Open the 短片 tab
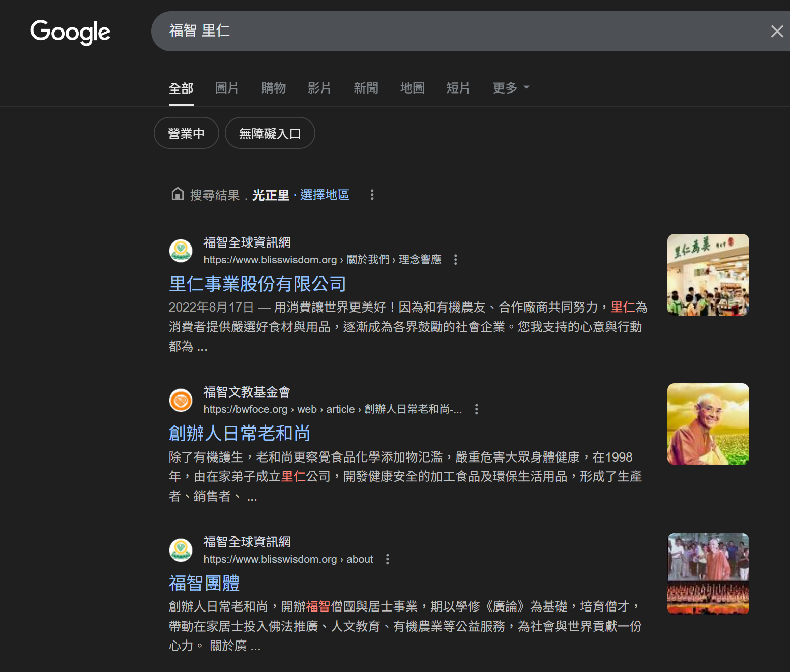The image size is (790, 672). tap(458, 88)
